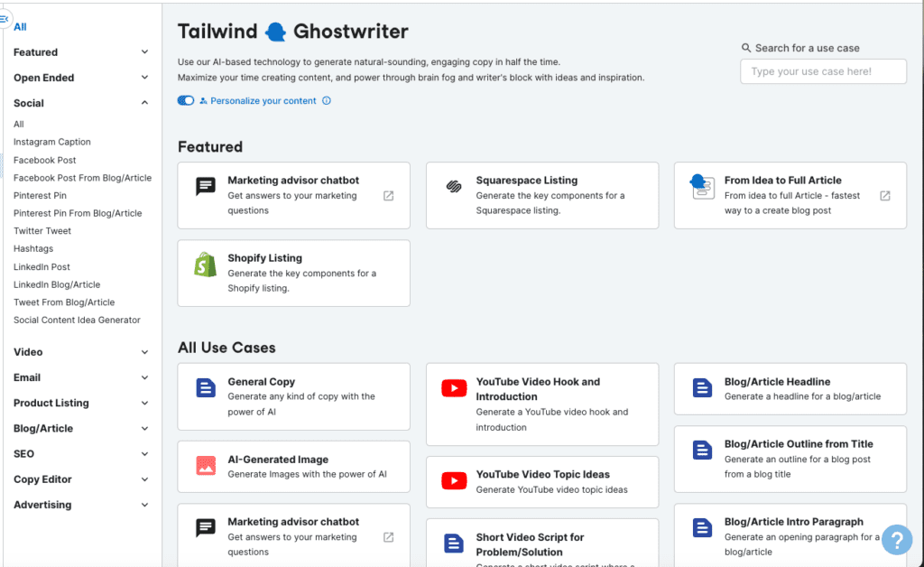Click the Ghostwriter ghost logo in title
The image size is (924, 567).
point(275,32)
